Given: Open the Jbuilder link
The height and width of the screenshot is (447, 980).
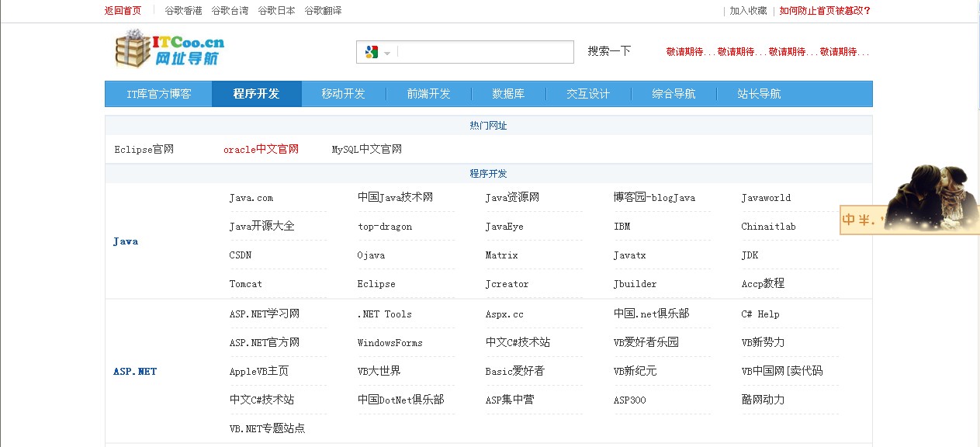Looking at the screenshot, I should click(635, 284).
